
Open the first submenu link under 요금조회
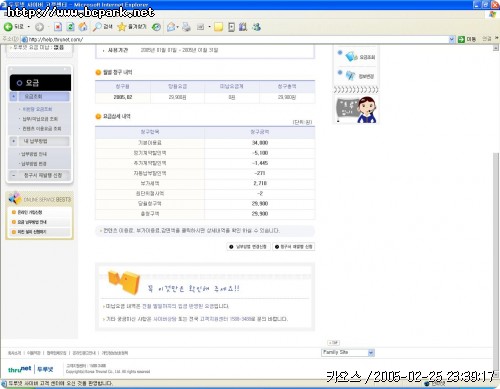(x=37, y=109)
